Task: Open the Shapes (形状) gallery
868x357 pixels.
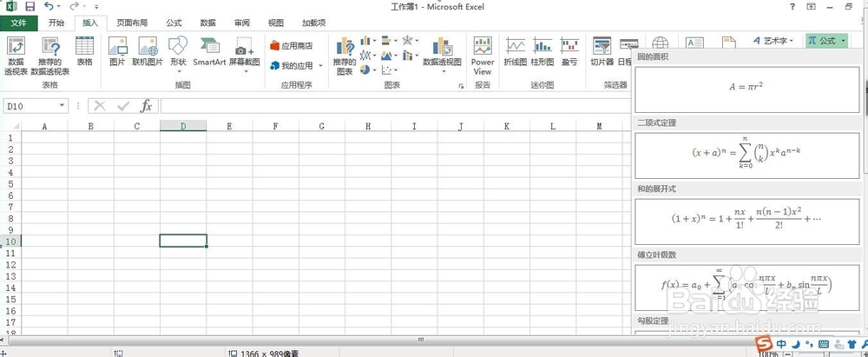Action: 178,55
